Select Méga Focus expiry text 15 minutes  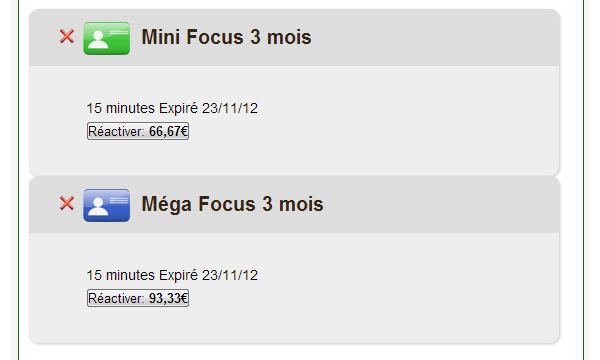tap(121, 275)
